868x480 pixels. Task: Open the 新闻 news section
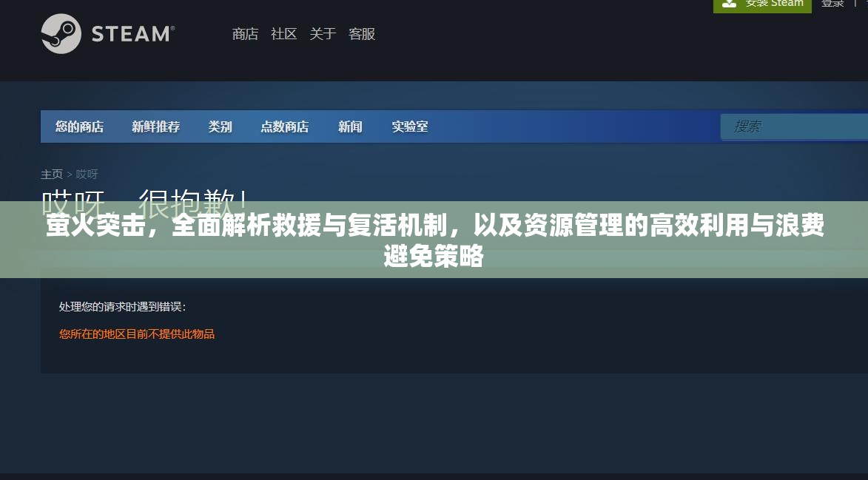(x=349, y=126)
